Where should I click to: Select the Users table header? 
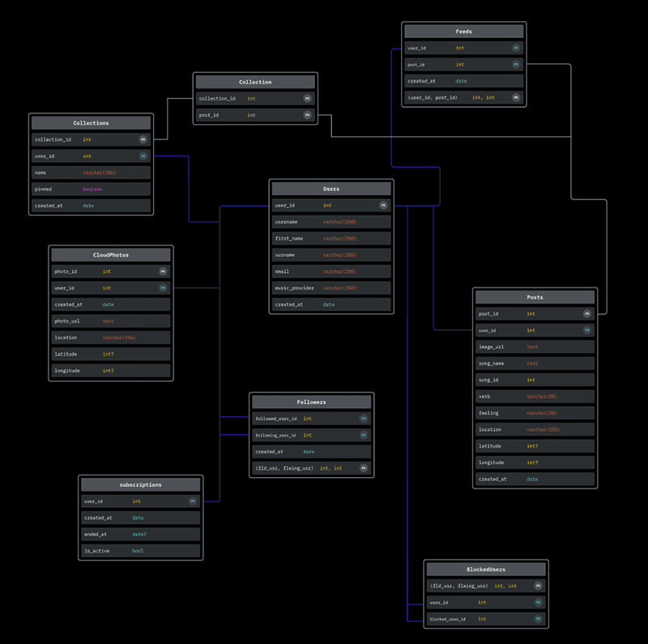pyautogui.click(x=331, y=189)
